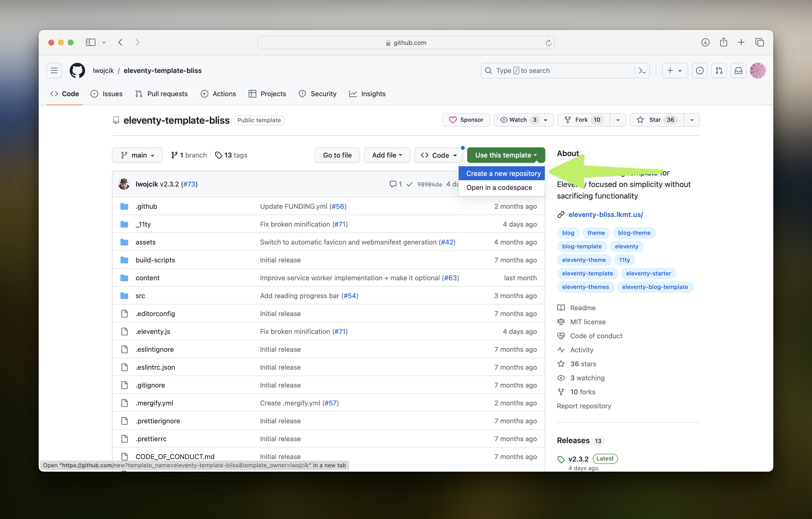Switch to the Pull requests tab
Viewport: 812px width, 519px height.
(x=161, y=94)
